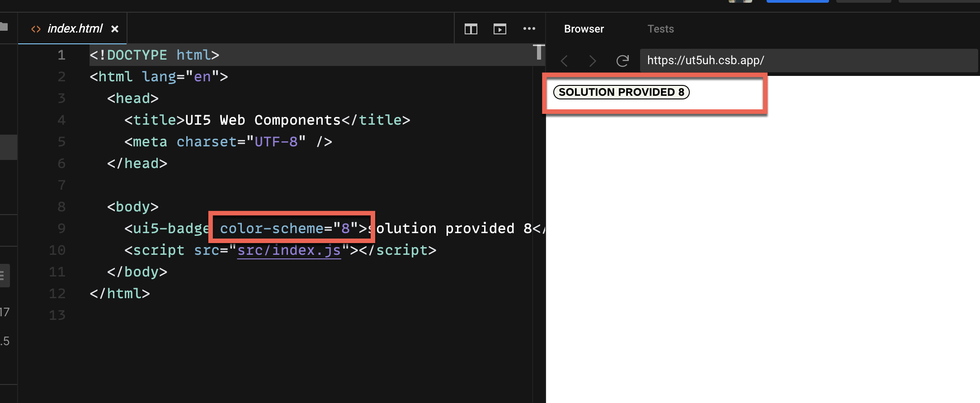
Task: Open the src/index.js link in code
Action: pyautogui.click(x=289, y=250)
